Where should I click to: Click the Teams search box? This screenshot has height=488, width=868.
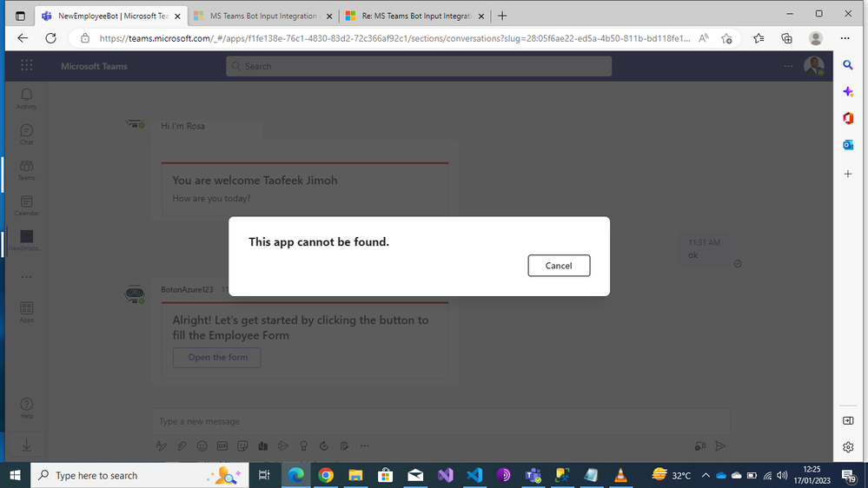pyautogui.click(x=419, y=66)
